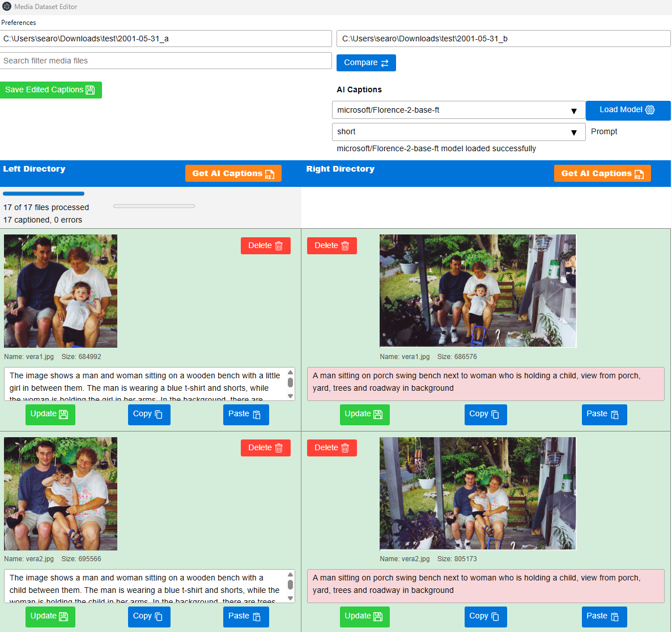
Task: Open the Preferences menu
Action: click(x=19, y=23)
